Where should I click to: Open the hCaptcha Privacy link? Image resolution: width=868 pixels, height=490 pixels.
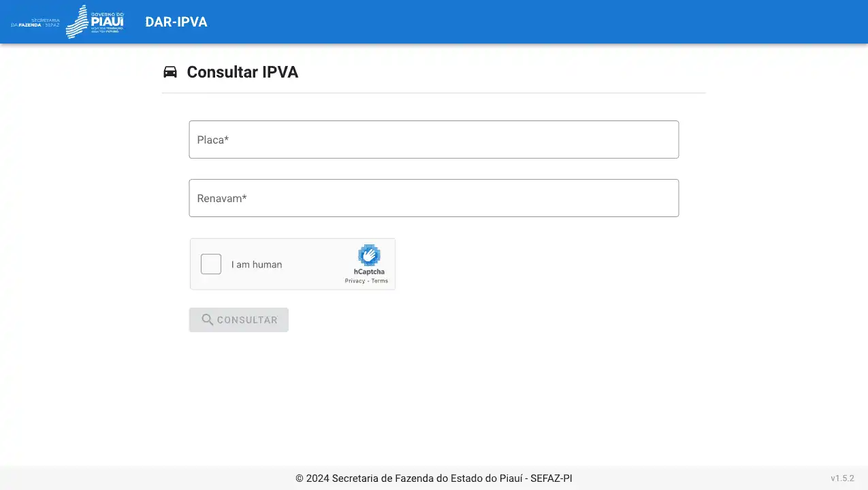355,281
